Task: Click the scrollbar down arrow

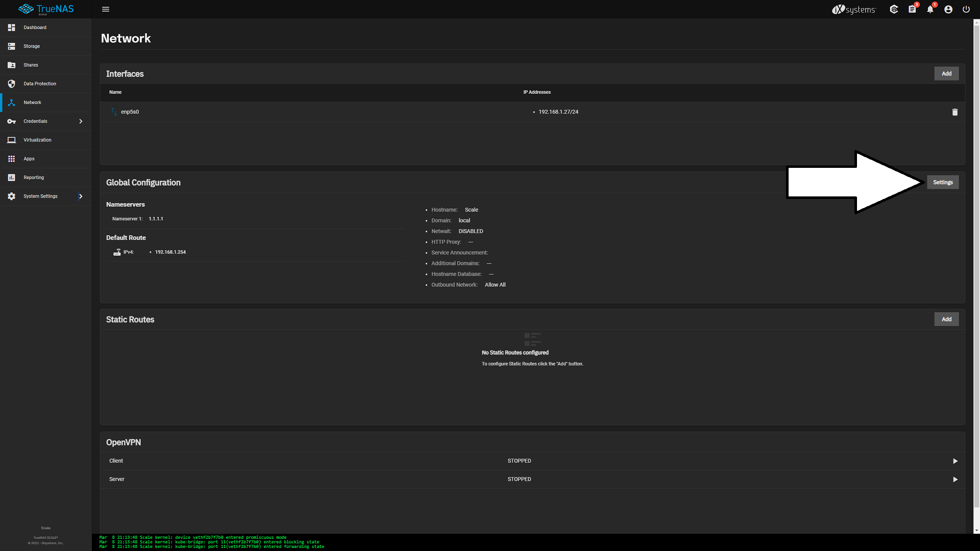Action: pos(976,531)
